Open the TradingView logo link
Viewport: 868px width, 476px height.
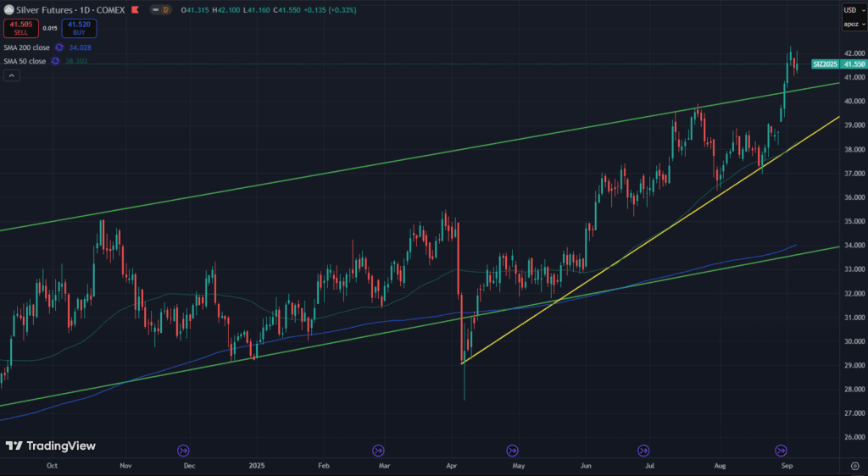(x=51, y=446)
